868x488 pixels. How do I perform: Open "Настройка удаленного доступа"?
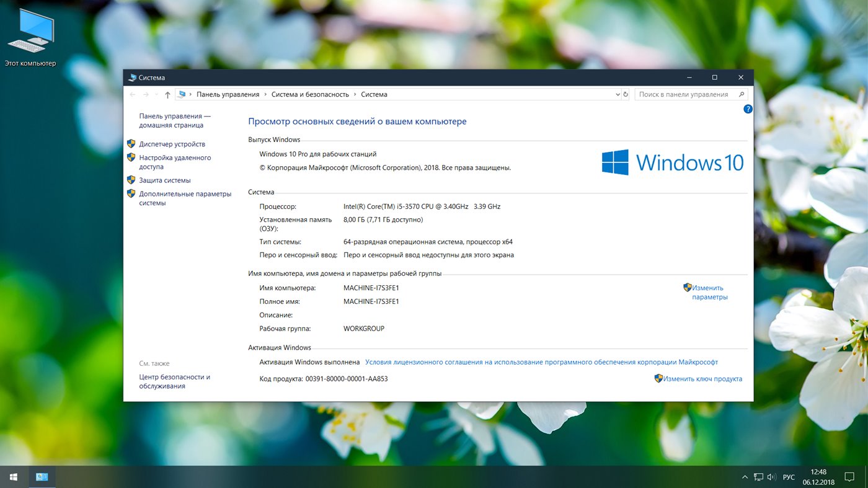coord(175,162)
